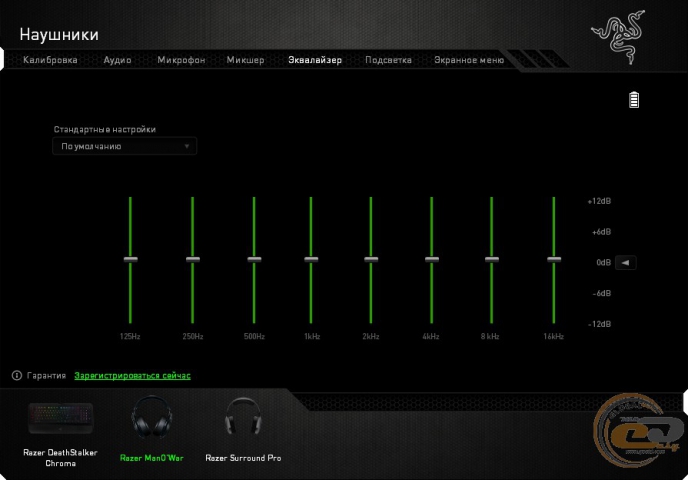688x480 pixels.
Task: Click the Razer snake logo
Action: click(x=619, y=37)
